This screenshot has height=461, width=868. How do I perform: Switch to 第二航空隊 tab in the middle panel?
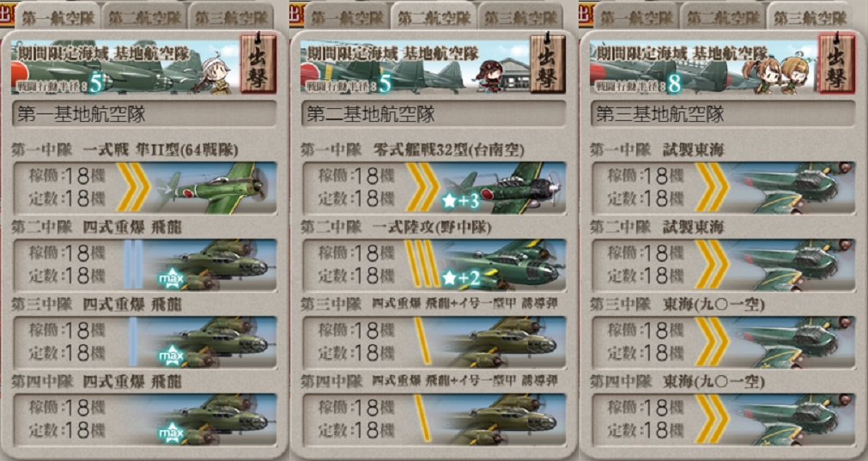pos(434,16)
